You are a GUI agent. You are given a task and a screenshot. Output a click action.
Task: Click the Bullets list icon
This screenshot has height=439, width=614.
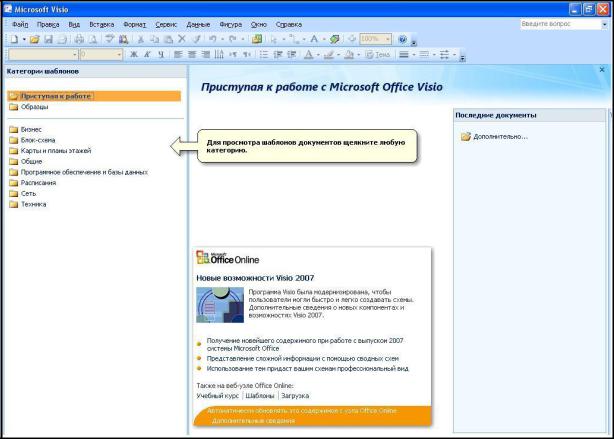coord(264,54)
